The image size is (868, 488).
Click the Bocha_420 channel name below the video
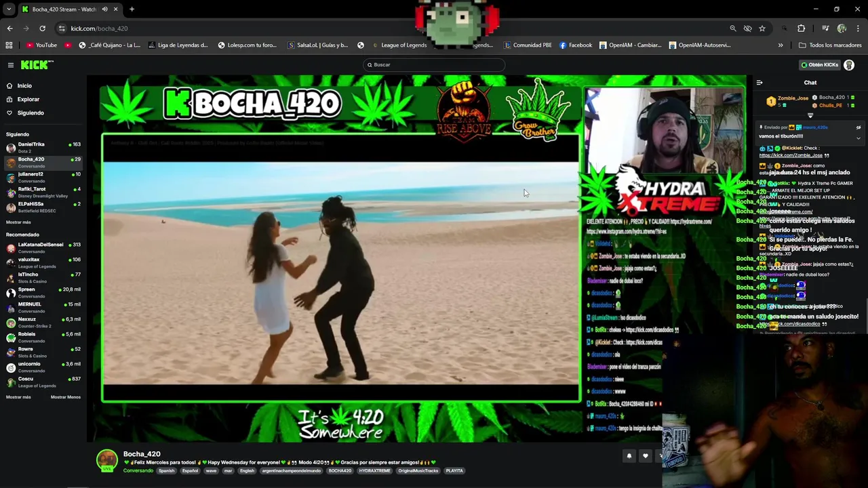pos(142,454)
